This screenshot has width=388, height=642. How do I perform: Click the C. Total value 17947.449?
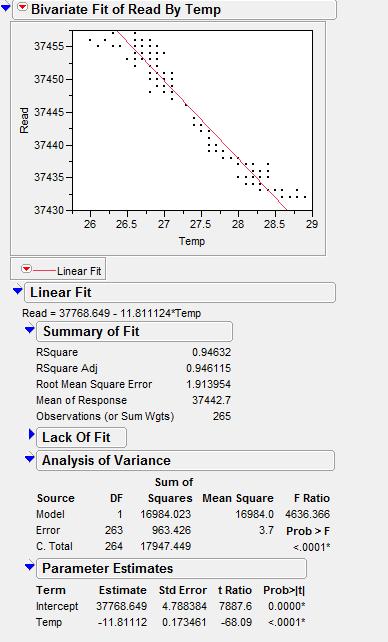click(x=166, y=546)
